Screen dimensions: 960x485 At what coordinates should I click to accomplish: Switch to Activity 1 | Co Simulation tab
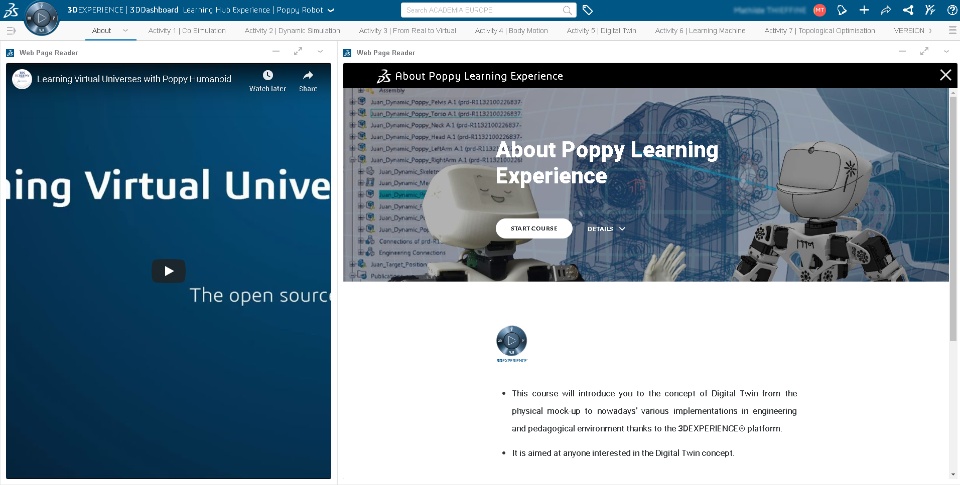click(187, 31)
